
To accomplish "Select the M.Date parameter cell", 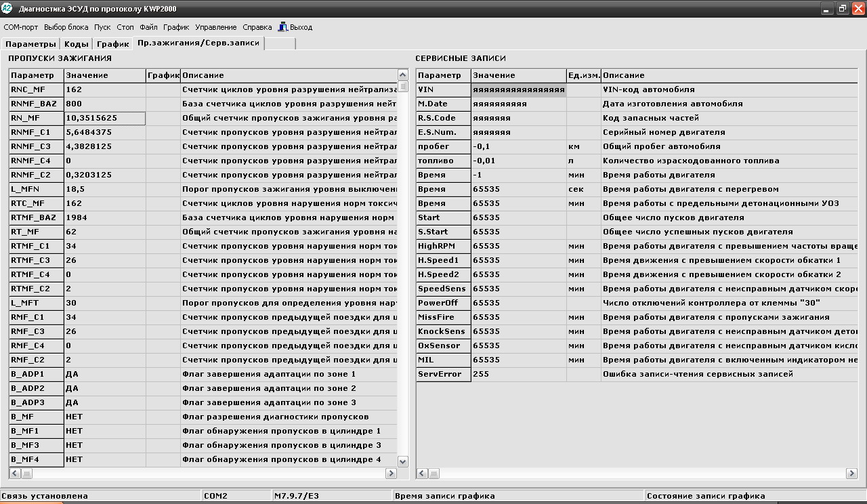I will point(444,104).
